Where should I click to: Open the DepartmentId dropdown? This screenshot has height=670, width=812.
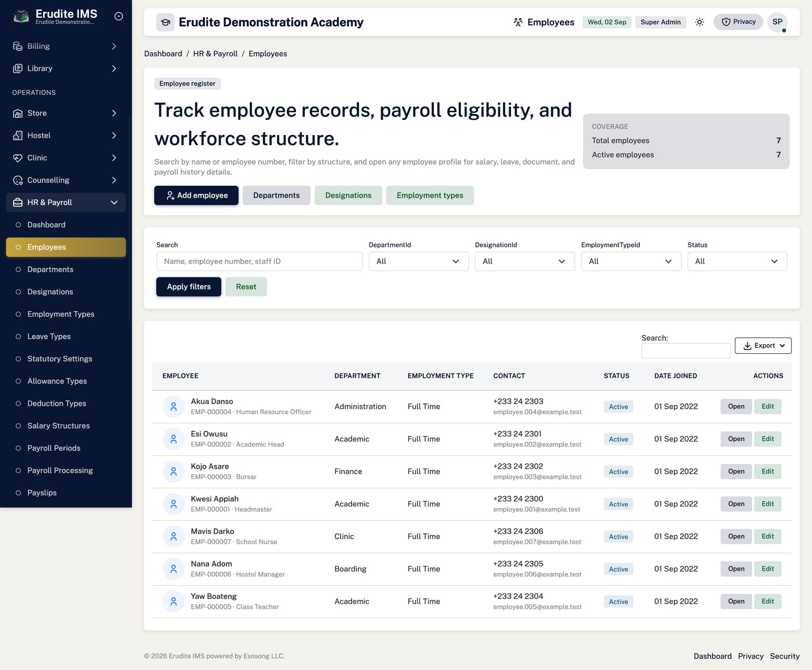(x=419, y=261)
